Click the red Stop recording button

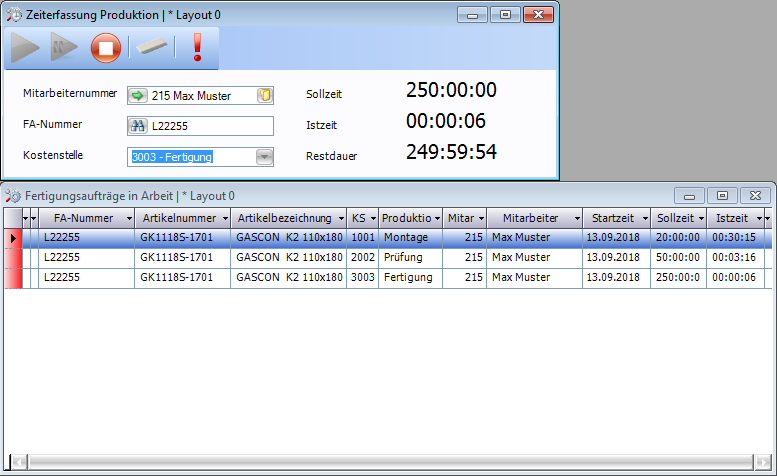[106, 47]
